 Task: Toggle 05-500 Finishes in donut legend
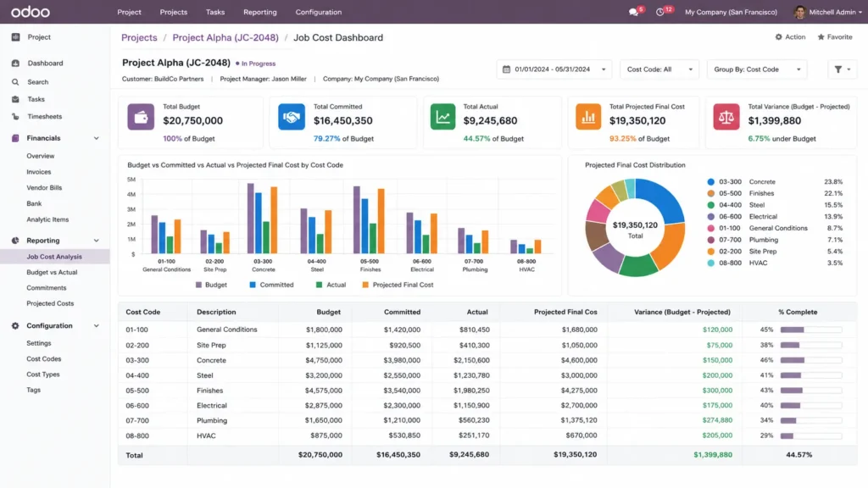point(775,194)
